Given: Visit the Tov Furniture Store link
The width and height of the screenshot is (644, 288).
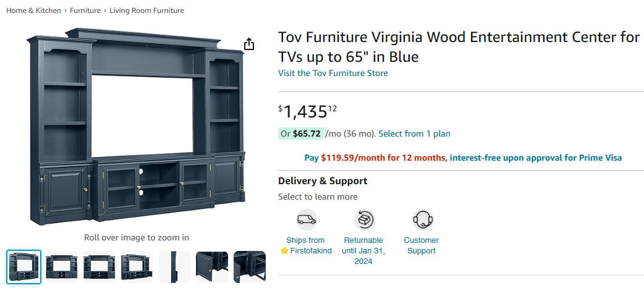Looking at the screenshot, I should coord(333,73).
